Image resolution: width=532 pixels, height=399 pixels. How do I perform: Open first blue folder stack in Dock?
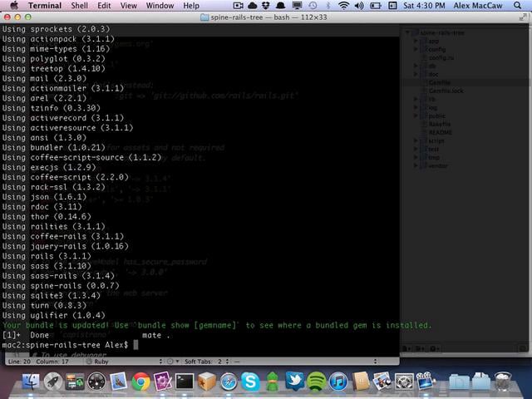tap(459, 382)
